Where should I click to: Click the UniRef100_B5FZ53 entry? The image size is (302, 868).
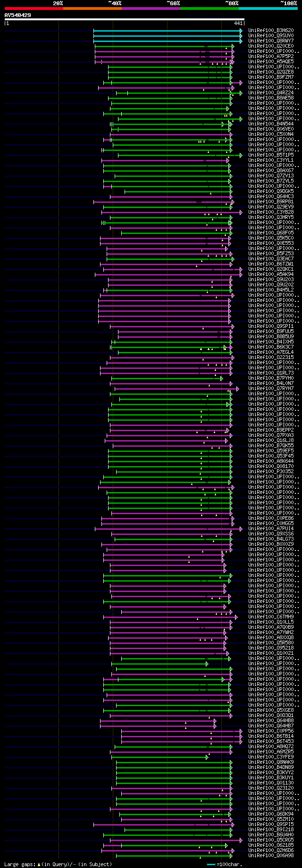tap(271, 254)
